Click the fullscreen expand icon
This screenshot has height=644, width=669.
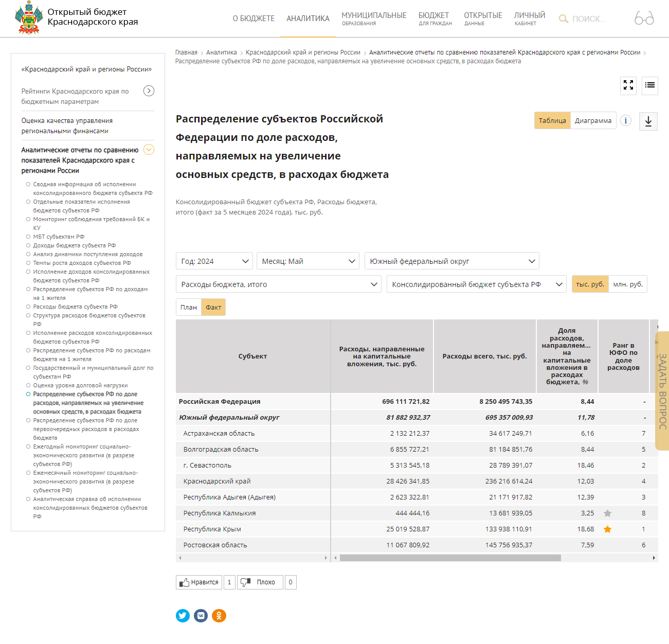click(x=628, y=85)
